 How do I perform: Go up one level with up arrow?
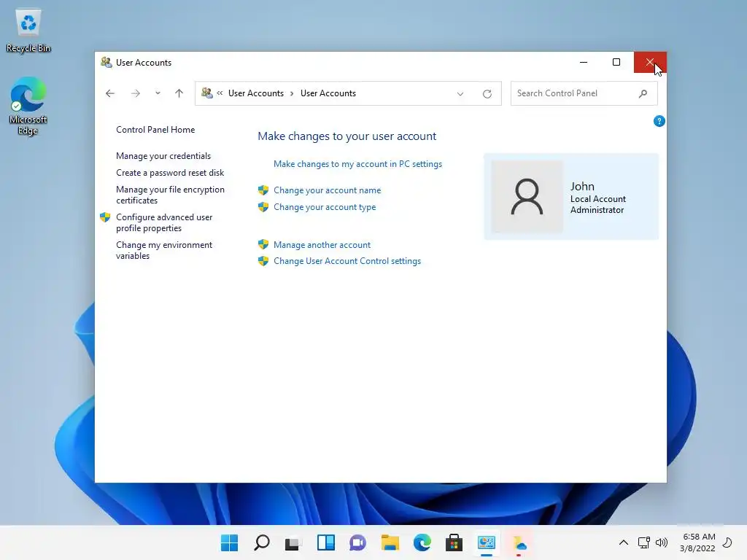[179, 93]
